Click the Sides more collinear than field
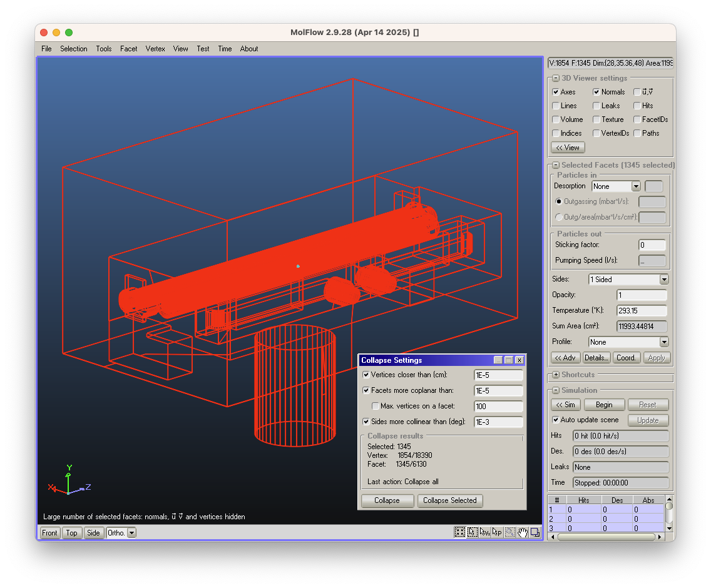 pyautogui.click(x=498, y=422)
